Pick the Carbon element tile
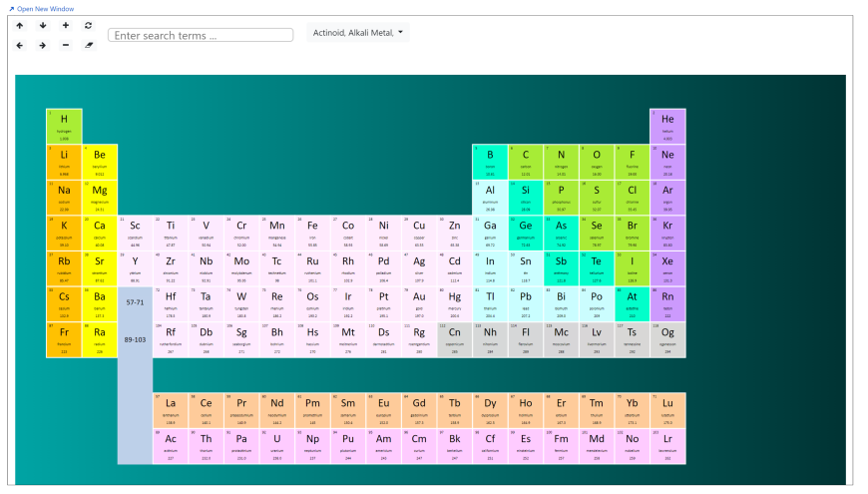The height and width of the screenshot is (494, 868). (x=526, y=161)
